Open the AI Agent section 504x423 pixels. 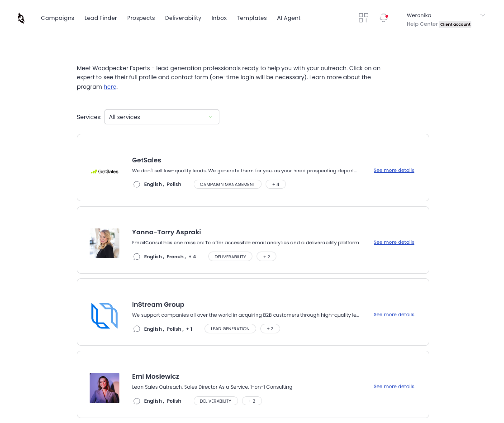pyautogui.click(x=288, y=18)
